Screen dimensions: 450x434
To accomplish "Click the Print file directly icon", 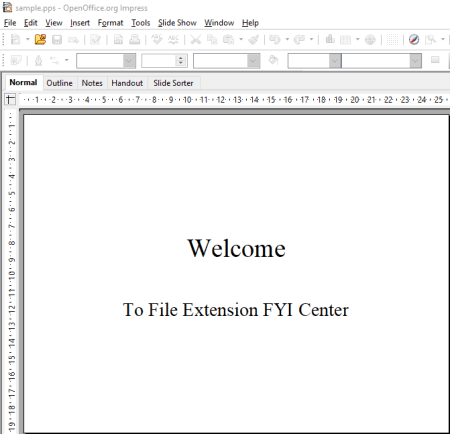I will [135, 40].
